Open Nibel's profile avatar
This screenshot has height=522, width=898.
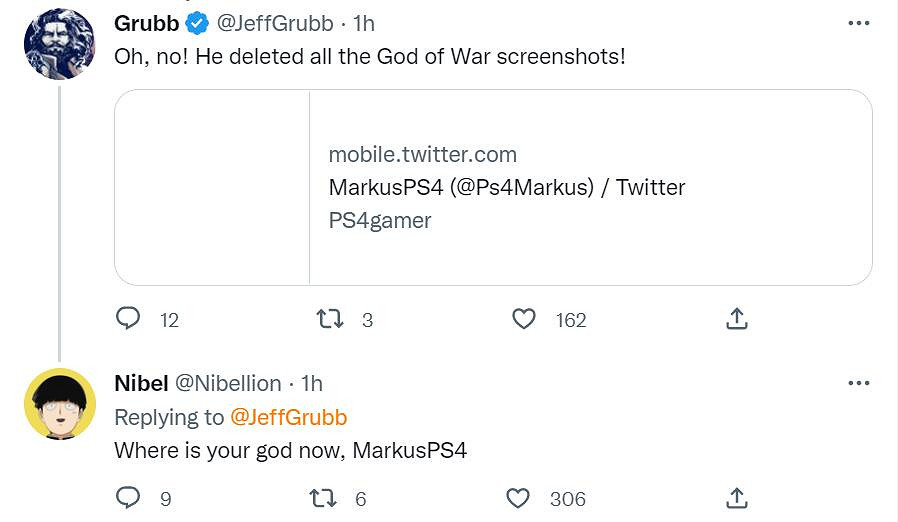point(59,404)
